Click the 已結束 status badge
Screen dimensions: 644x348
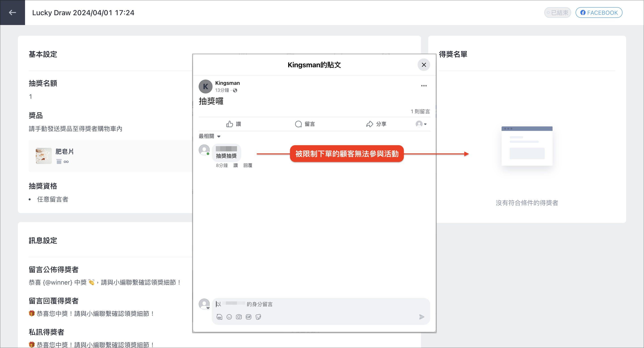(x=557, y=13)
